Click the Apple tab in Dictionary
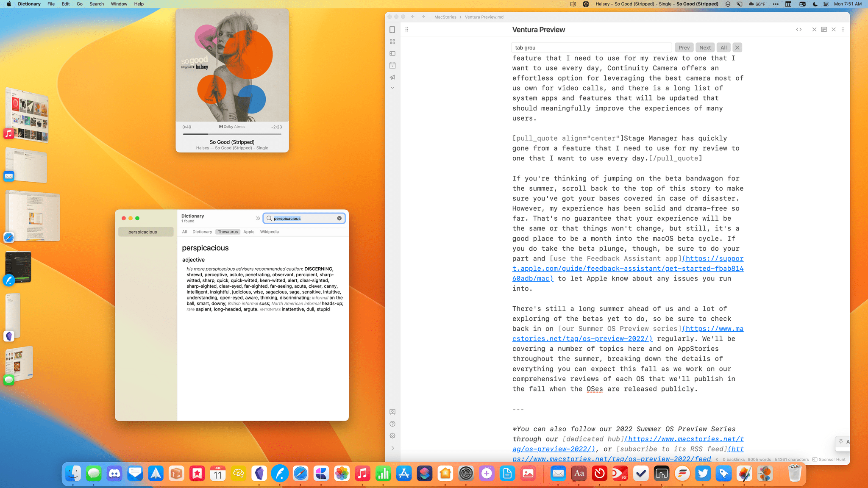 click(249, 232)
